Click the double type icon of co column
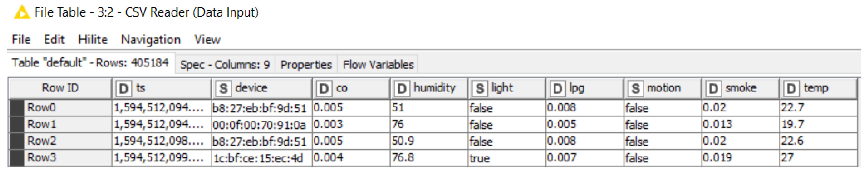This screenshot has height=175, width=868. point(324,89)
